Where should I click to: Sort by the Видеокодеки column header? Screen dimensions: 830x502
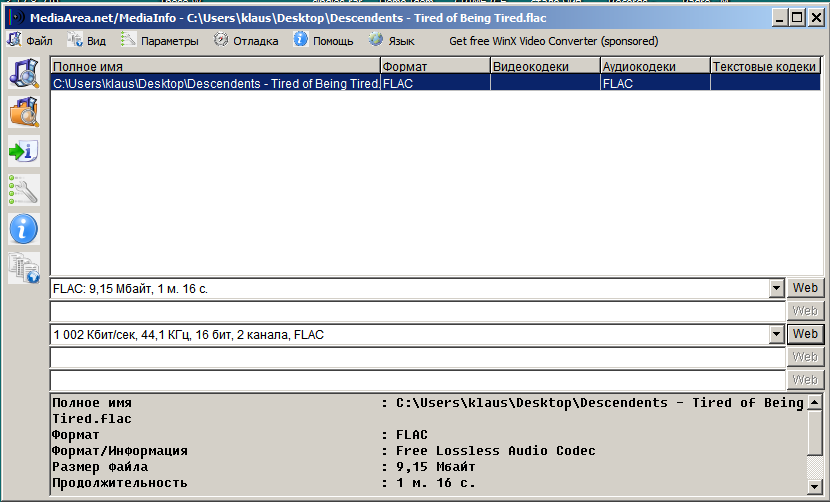[545, 66]
